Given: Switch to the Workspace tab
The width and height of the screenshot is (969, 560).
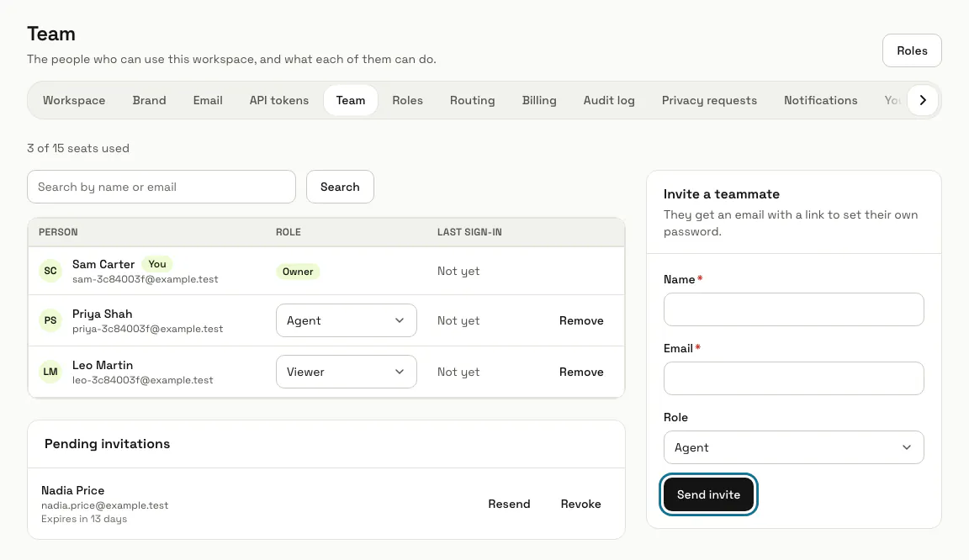Looking at the screenshot, I should click(74, 100).
